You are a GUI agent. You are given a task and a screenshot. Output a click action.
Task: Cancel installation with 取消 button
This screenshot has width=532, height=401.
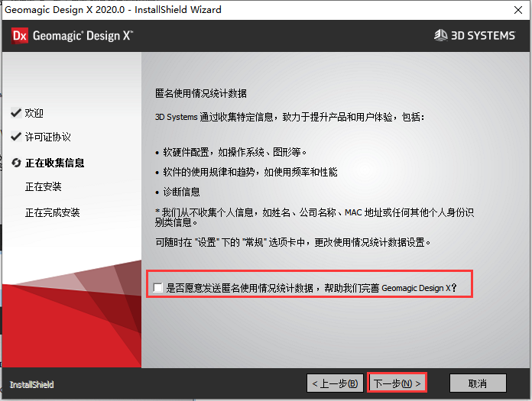point(478,383)
